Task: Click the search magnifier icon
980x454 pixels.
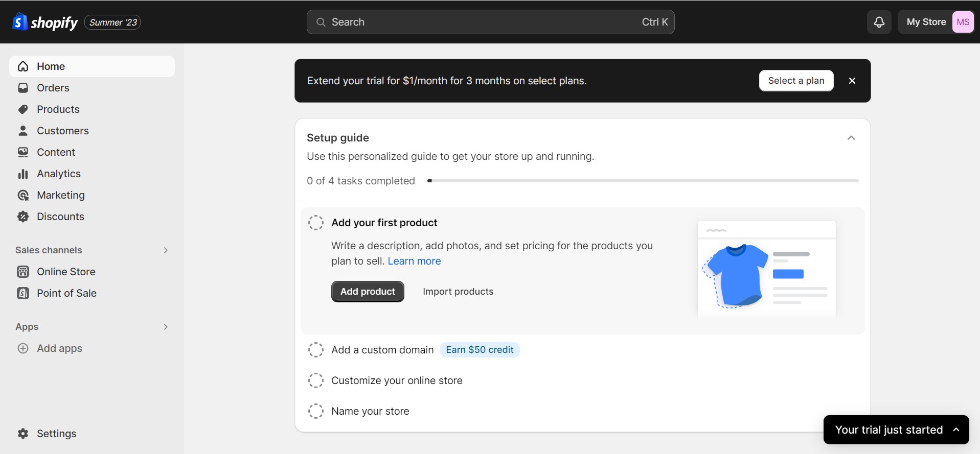Action: click(x=321, y=22)
